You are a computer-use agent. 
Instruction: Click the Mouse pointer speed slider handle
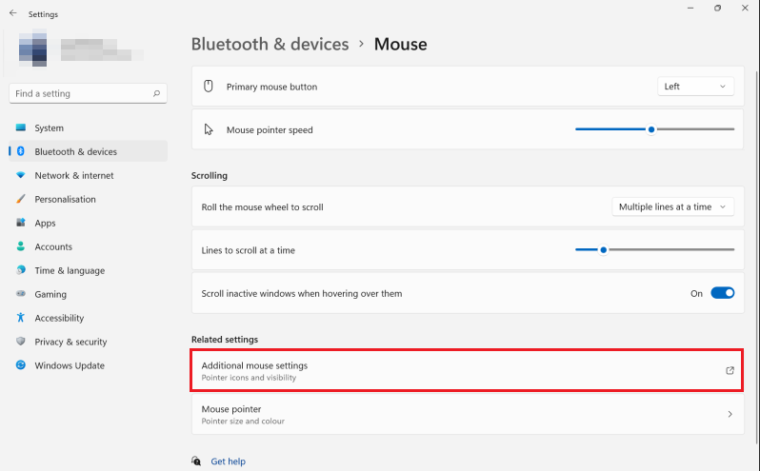click(651, 129)
